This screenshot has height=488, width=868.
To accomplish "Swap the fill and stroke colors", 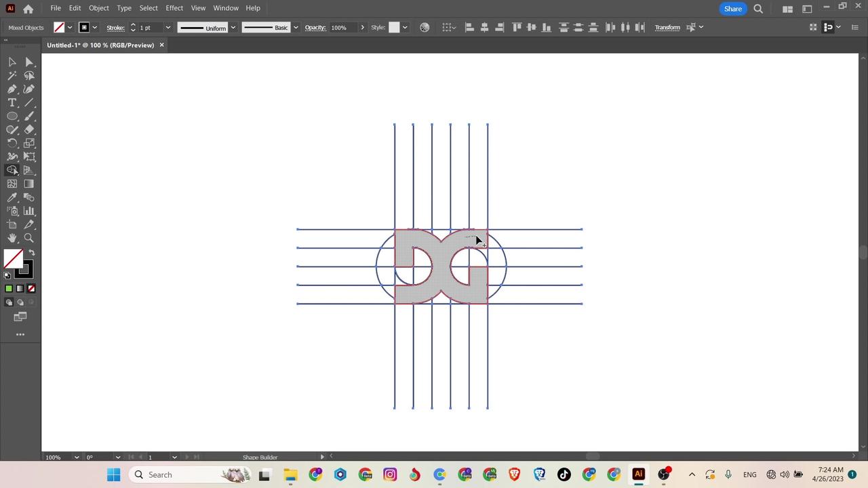I will coord(31,252).
